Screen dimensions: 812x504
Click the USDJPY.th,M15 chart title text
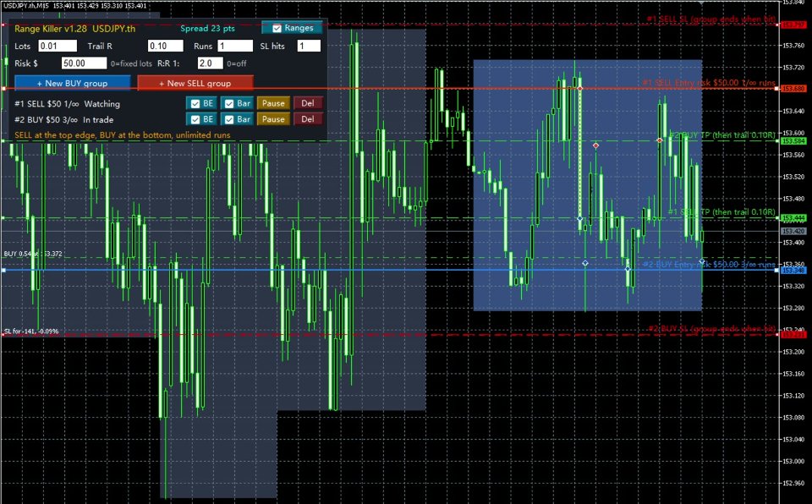click(x=26, y=6)
